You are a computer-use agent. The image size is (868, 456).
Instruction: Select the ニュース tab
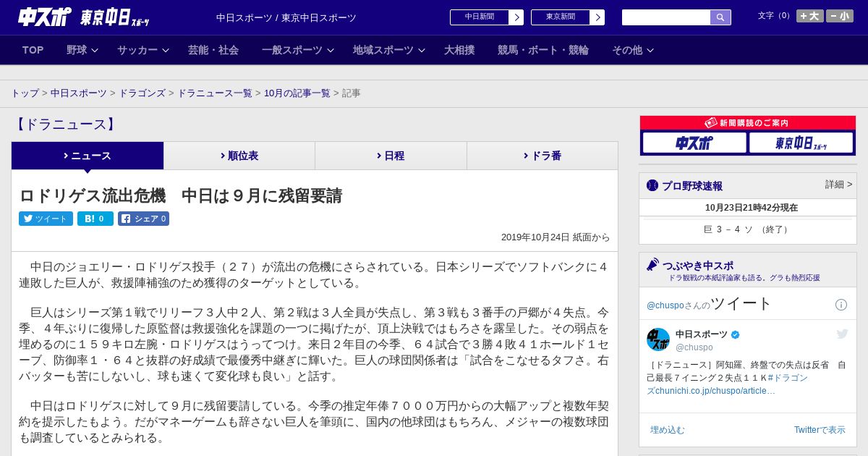point(88,156)
